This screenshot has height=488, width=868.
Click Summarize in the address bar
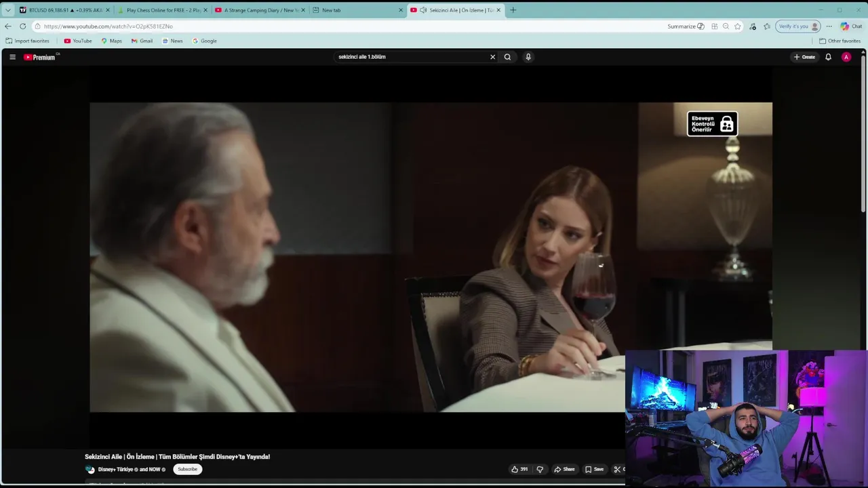[x=686, y=26]
